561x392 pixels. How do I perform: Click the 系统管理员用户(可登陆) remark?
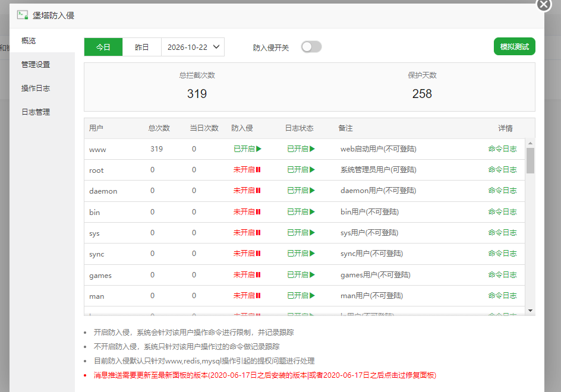[378, 169]
